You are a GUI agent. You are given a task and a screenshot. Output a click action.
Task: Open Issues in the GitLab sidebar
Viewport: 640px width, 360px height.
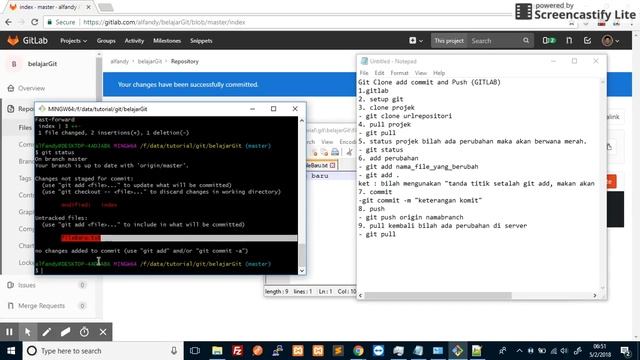pyautogui.click(x=27, y=285)
